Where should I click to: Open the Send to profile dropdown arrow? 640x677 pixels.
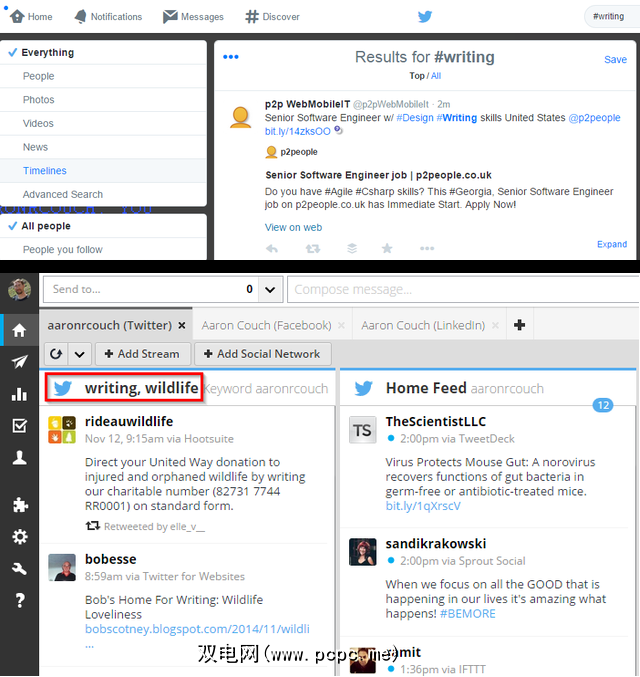coord(268,290)
